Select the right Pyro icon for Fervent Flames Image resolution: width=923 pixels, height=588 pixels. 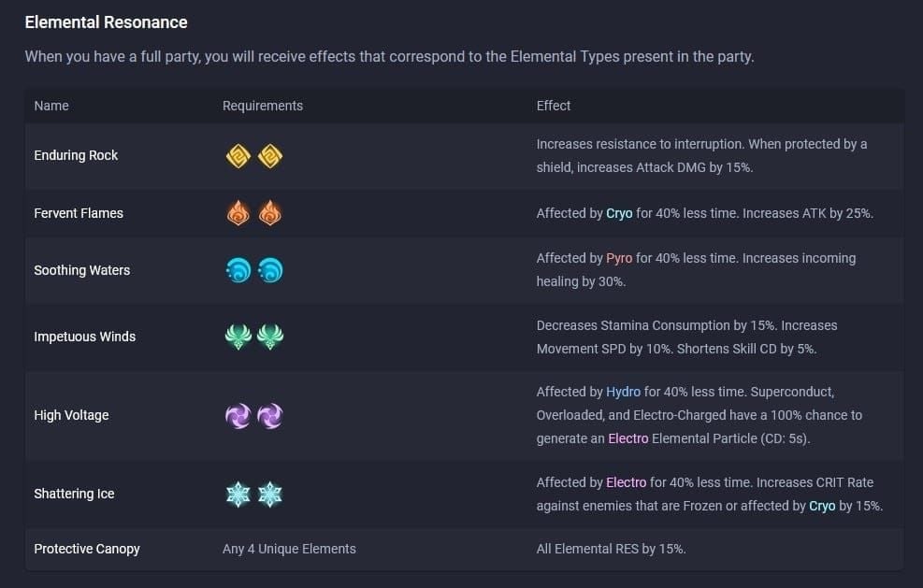[x=270, y=213]
